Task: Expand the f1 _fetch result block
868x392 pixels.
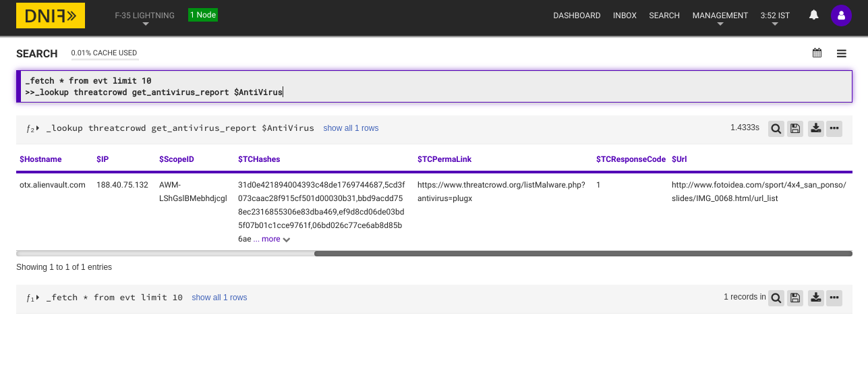Action: click(x=33, y=298)
